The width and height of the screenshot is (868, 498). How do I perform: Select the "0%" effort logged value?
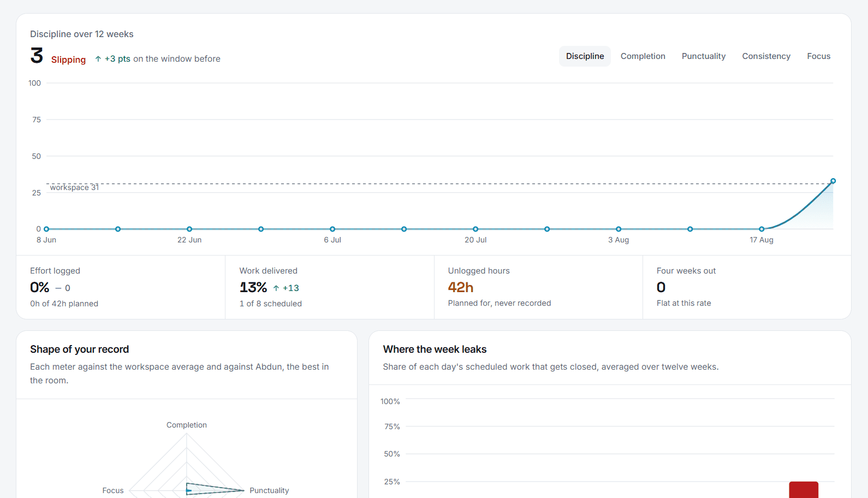[x=40, y=287]
